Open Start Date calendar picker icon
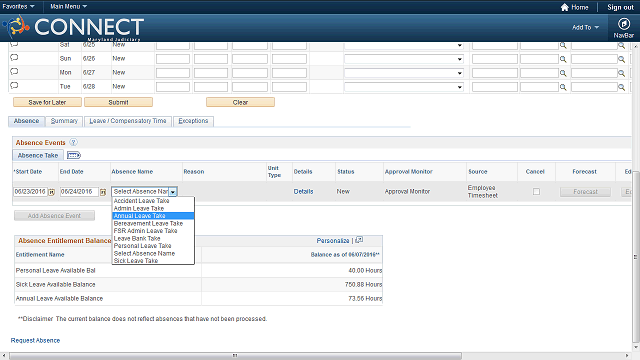Screen dimensions: 640x360 pyautogui.click(x=51, y=192)
